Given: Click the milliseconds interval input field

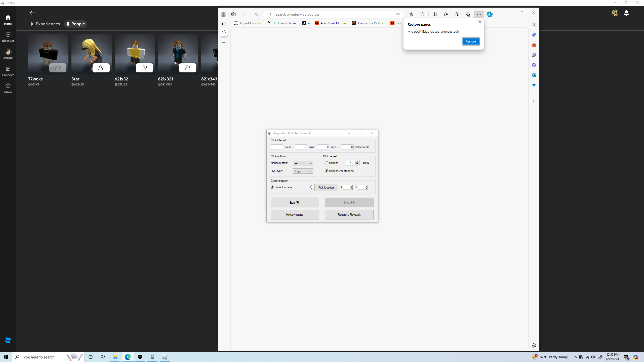Looking at the screenshot, I should point(347,147).
